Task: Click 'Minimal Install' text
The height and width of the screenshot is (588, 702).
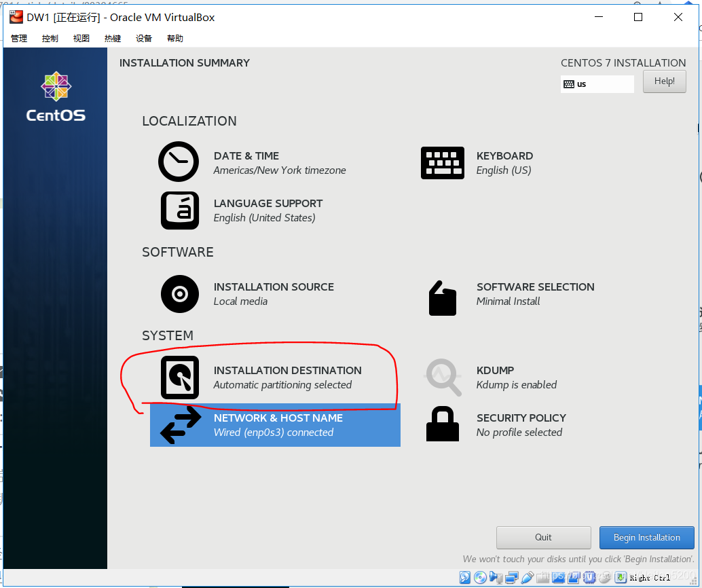Action: point(508,301)
